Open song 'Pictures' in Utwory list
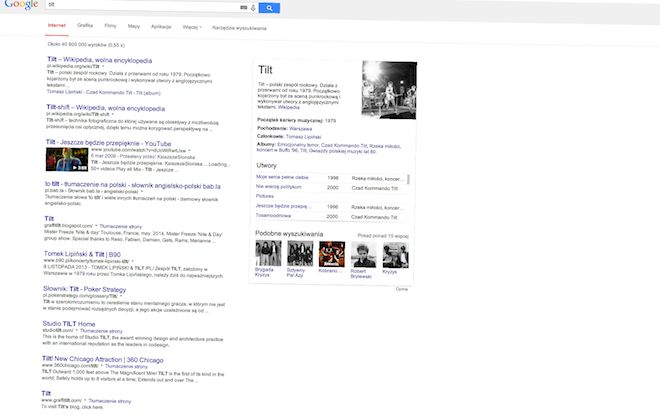 click(265, 196)
